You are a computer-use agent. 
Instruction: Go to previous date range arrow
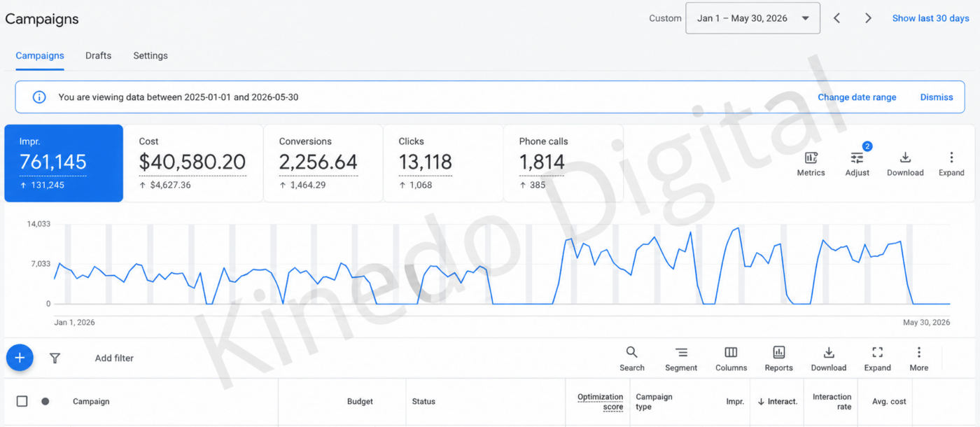836,18
